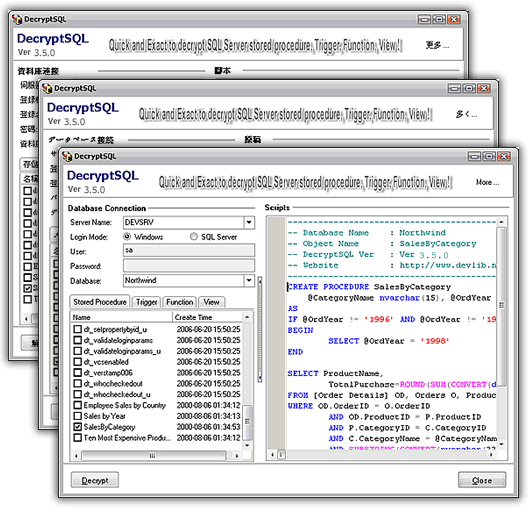Viewport: 530px width, 508px height.
Task: Switch to Trigger tab
Action: click(147, 302)
